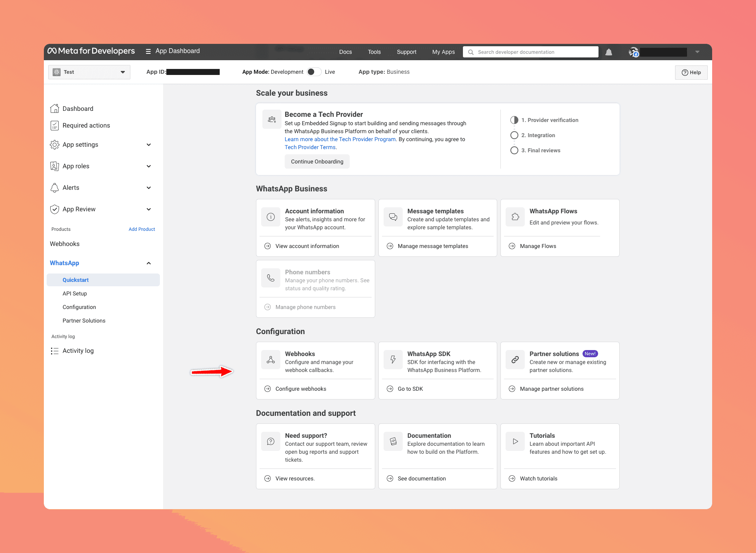
Task: Click the Become a Tech Provider people icon
Action: pos(272,119)
